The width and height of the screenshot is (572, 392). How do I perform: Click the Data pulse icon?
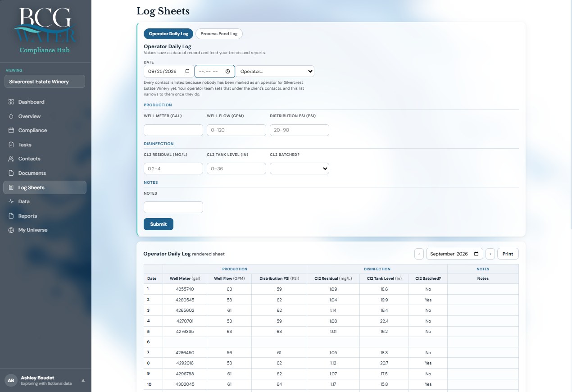click(x=11, y=201)
